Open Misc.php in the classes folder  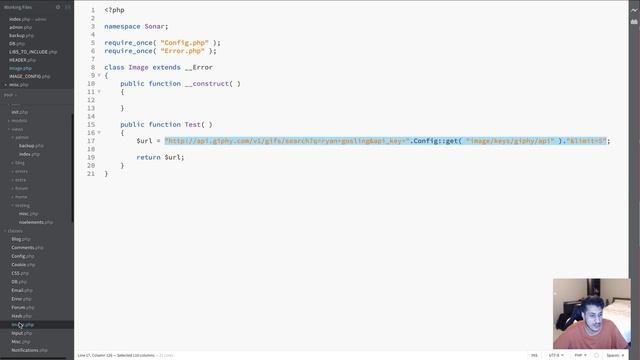pos(21,342)
